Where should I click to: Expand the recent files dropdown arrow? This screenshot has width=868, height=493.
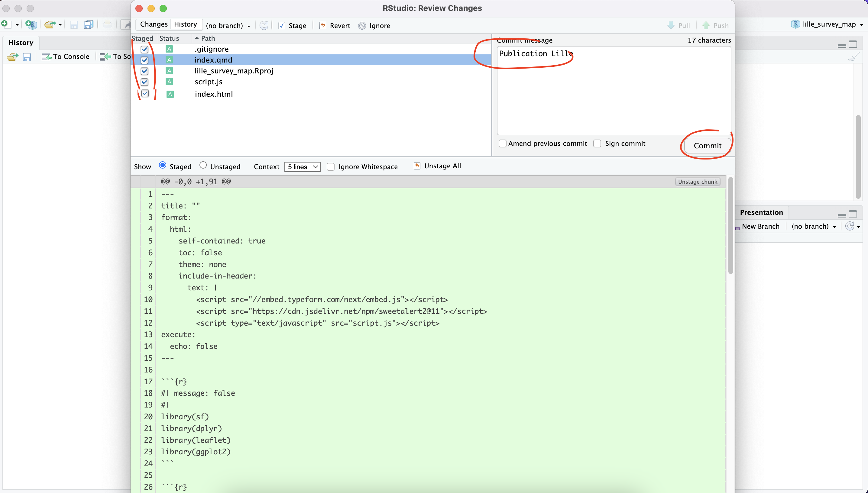[60, 25]
